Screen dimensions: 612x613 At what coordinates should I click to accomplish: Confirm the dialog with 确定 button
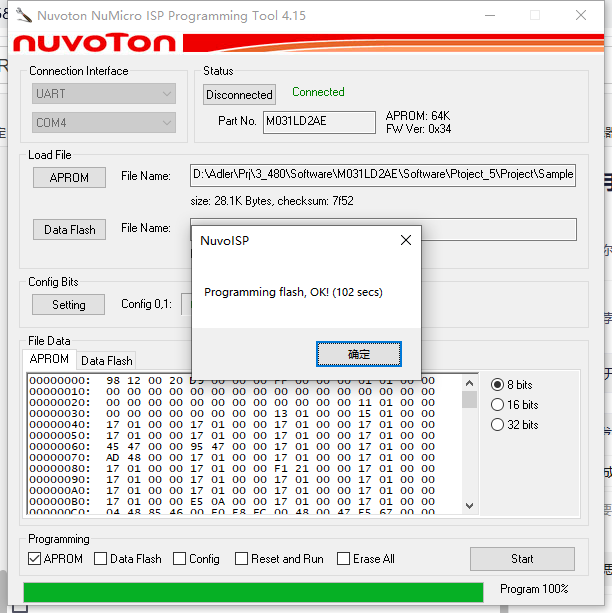click(359, 354)
